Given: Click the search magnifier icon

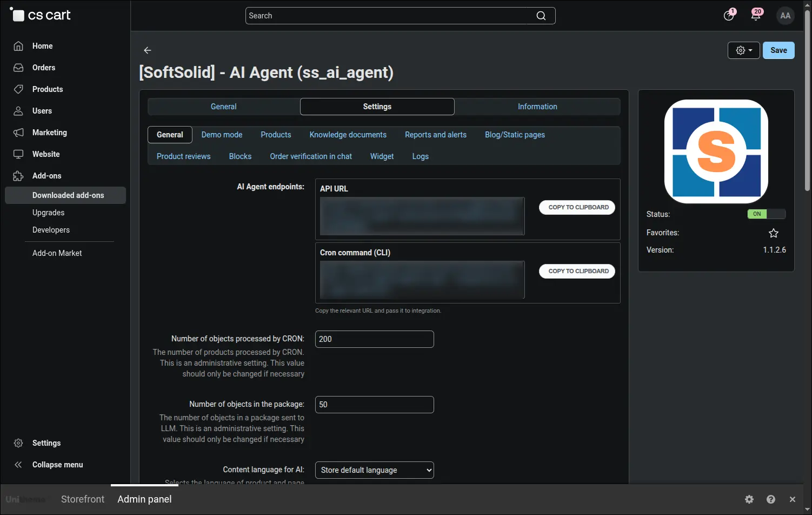Looking at the screenshot, I should [541, 16].
